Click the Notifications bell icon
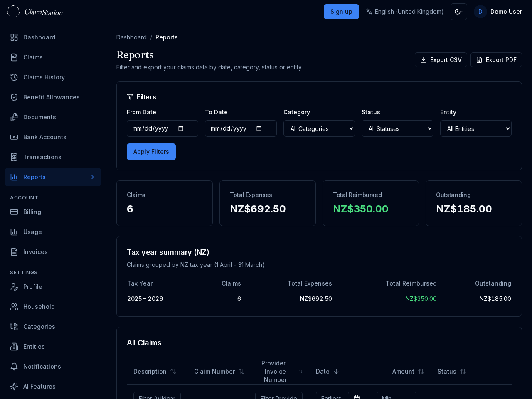This screenshot has width=532, height=399. pyautogui.click(x=14, y=367)
